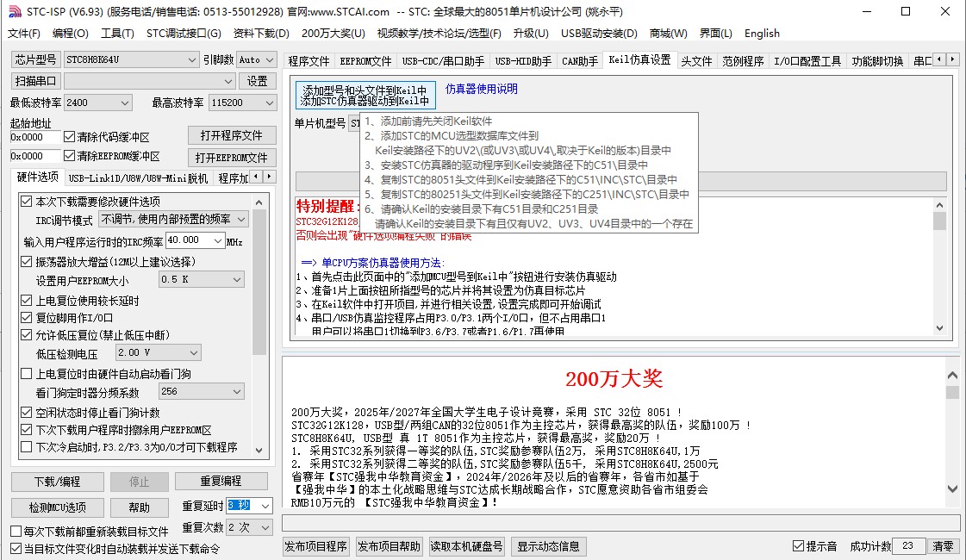
Task: Click the hardware options list vertical scrollbar
Action: pyautogui.click(x=259, y=327)
